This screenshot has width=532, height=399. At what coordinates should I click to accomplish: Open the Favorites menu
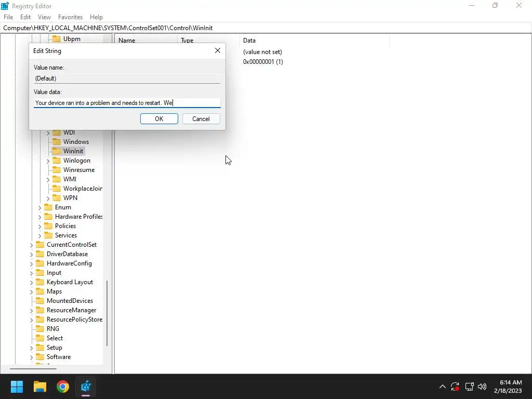(x=70, y=17)
